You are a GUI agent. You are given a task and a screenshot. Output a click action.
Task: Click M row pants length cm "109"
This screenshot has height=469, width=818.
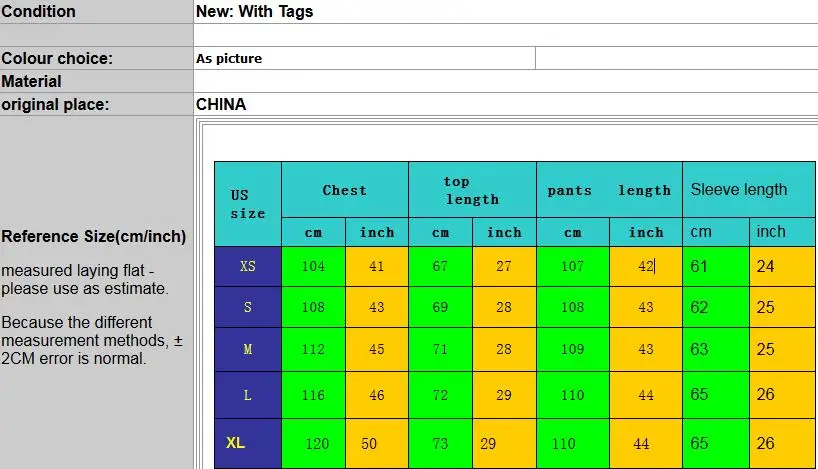(572, 349)
